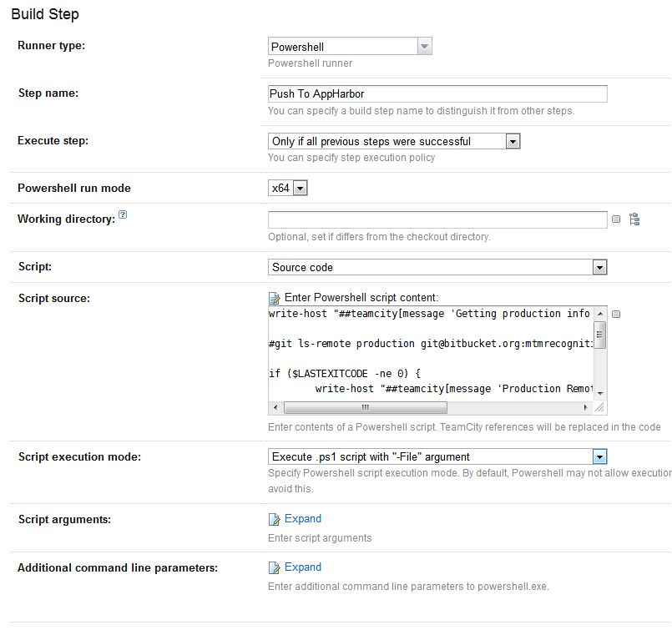Click the Step name text field

(437, 94)
